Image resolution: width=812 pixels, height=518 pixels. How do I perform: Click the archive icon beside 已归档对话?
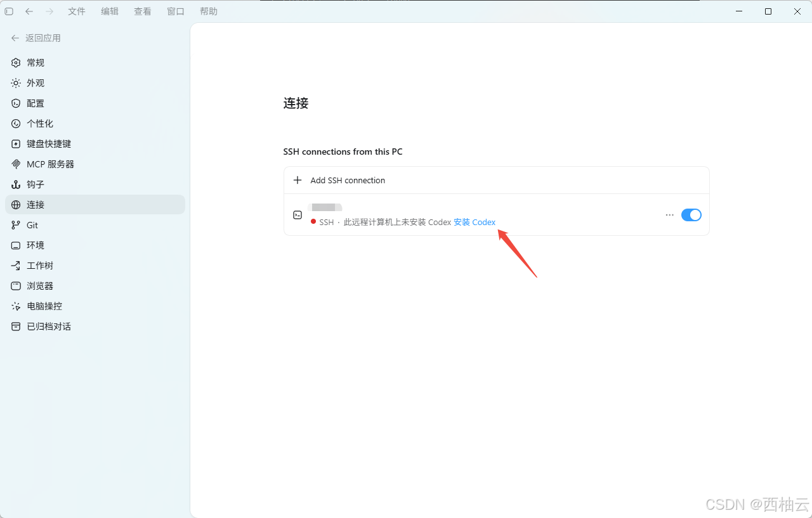click(x=16, y=327)
